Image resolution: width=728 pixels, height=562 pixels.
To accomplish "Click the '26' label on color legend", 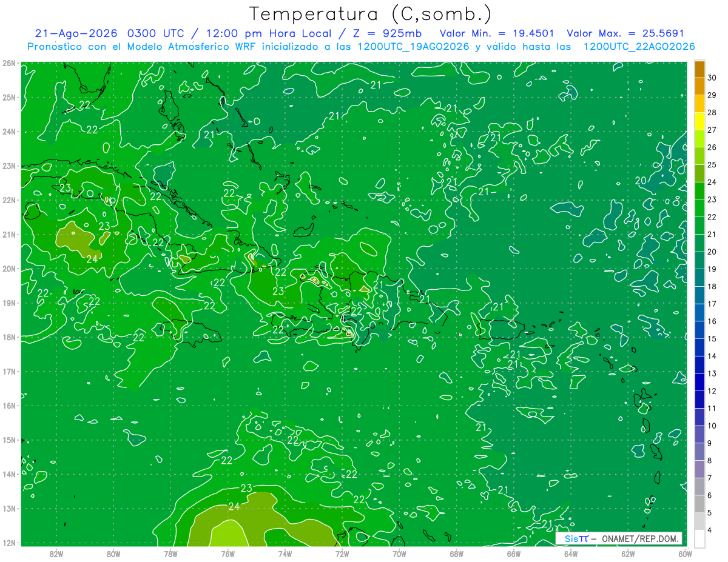I will pyautogui.click(x=712, y=147).
